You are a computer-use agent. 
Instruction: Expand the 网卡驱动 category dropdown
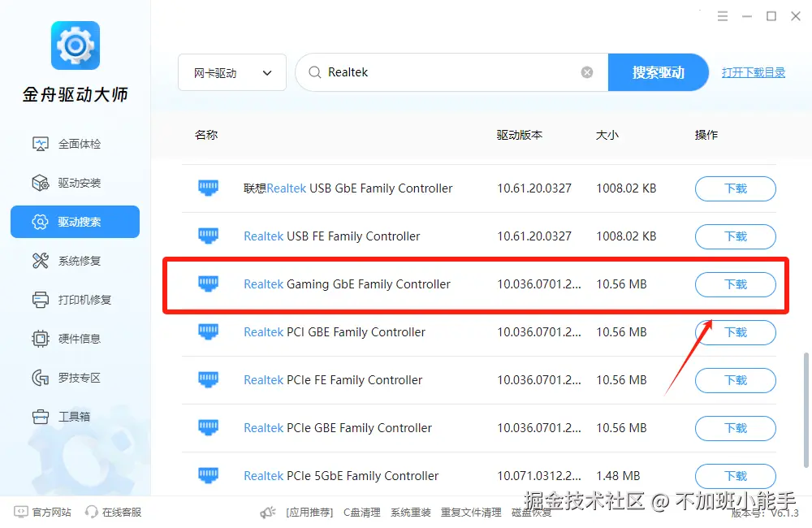[x=232, y=72]
